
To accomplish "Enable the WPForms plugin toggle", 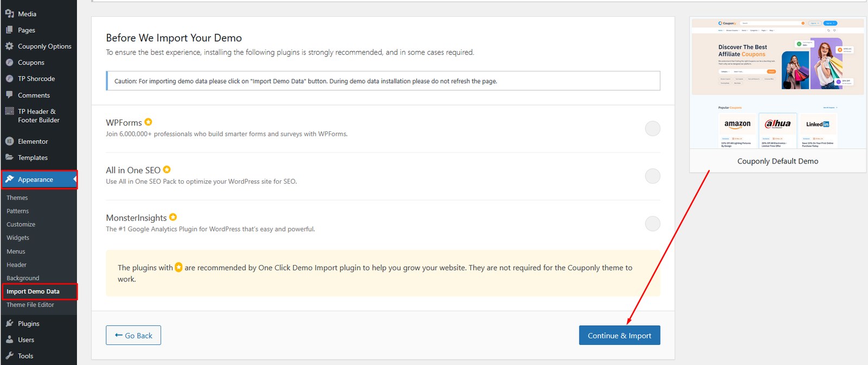I will tap(652, 129).
